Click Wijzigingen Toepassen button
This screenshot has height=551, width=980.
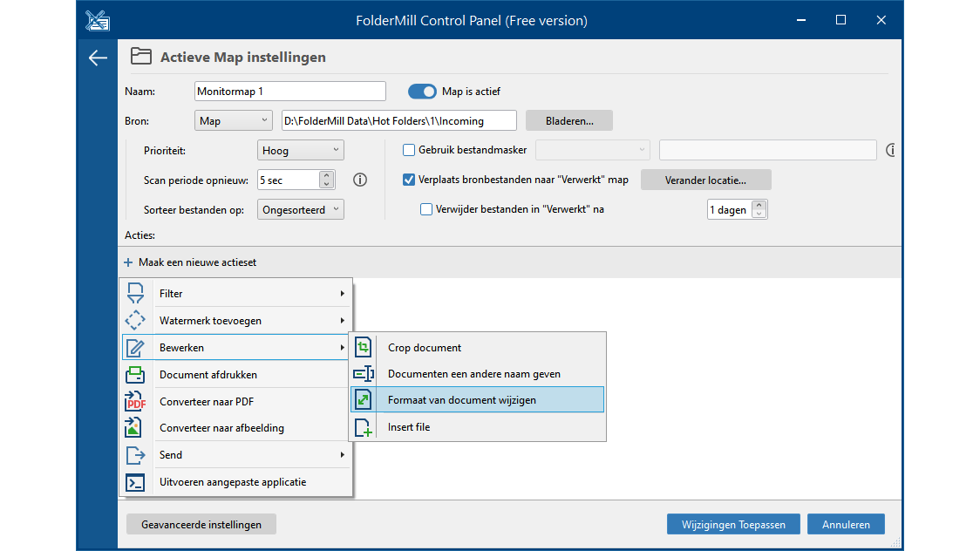(732, 525)
